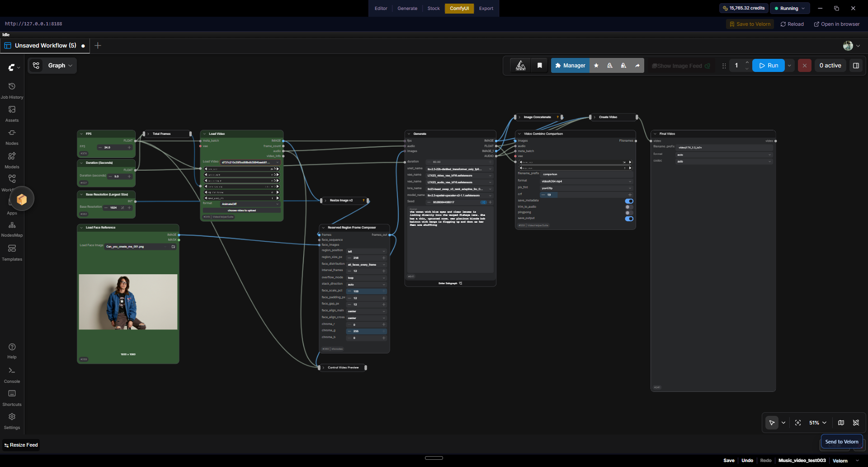Screen dimensions: 868x467
Task: Click the Resize Feed button
Action: point(21,445)
